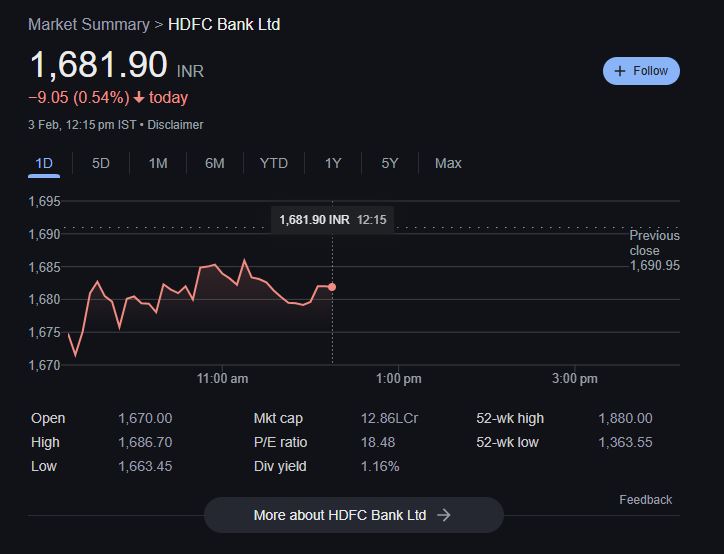Click the 52-wk low value 1,363.55
The image size is (724, 554).
coord(625,442)
